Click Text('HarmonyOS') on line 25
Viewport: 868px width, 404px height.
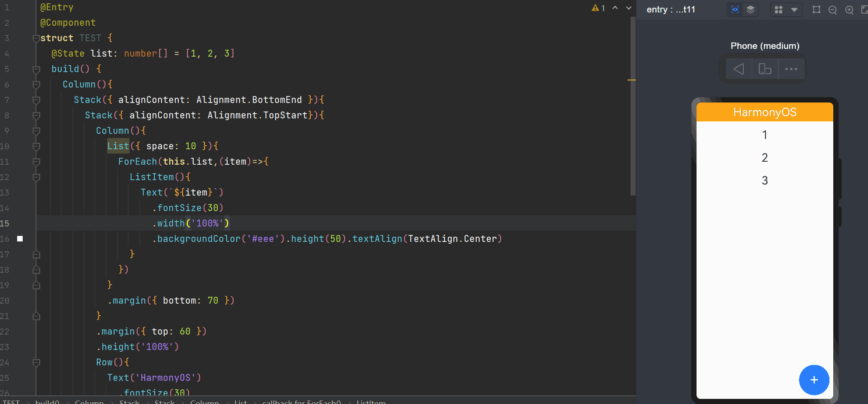154,378
